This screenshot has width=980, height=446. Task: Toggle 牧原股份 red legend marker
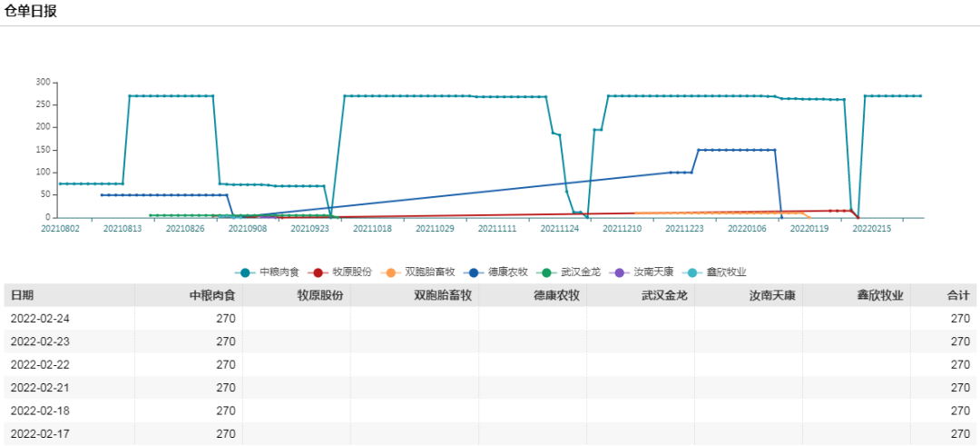coord(318,272)
